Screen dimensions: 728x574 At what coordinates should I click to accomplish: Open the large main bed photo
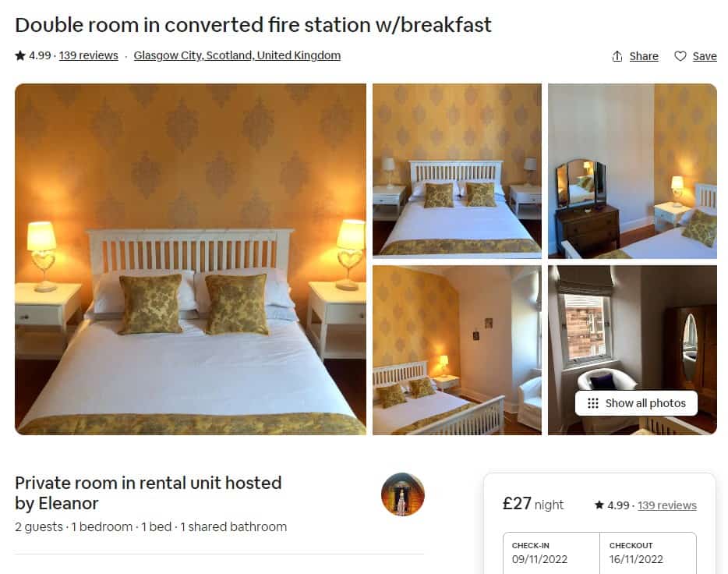click(x=190, y=259)
